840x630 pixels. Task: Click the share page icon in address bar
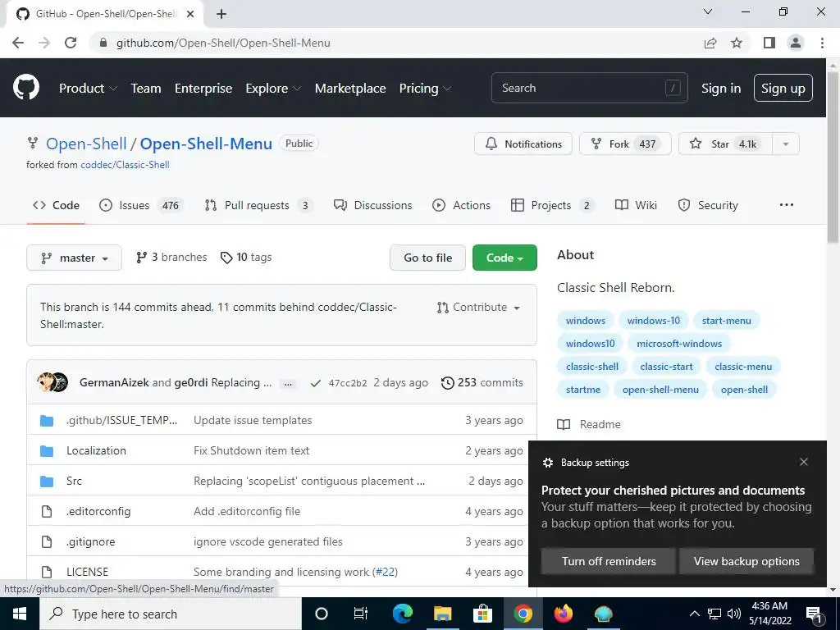click(x=710, y=43)
